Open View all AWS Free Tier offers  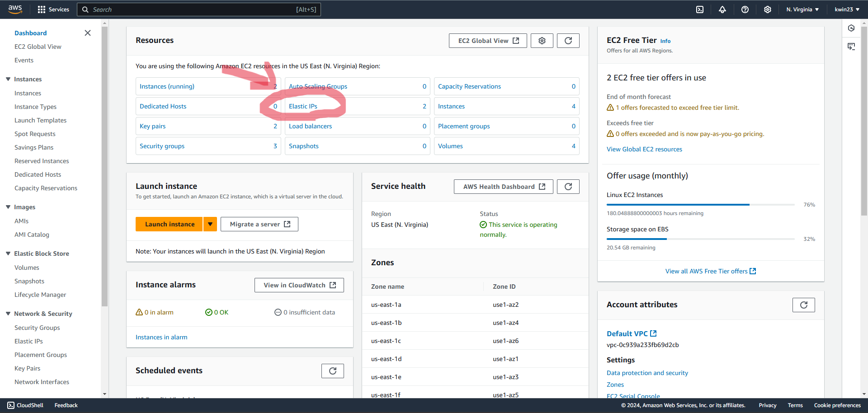(711, 271)
